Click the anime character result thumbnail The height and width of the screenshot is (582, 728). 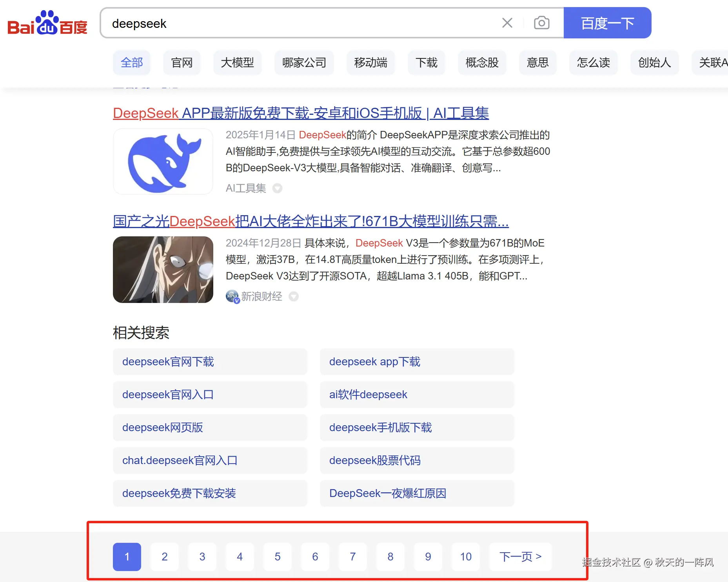click(163, 270)
